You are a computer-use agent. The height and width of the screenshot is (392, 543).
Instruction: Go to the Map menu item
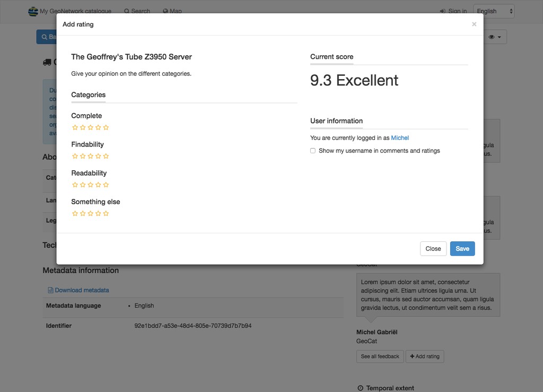(x=172, y=11)
